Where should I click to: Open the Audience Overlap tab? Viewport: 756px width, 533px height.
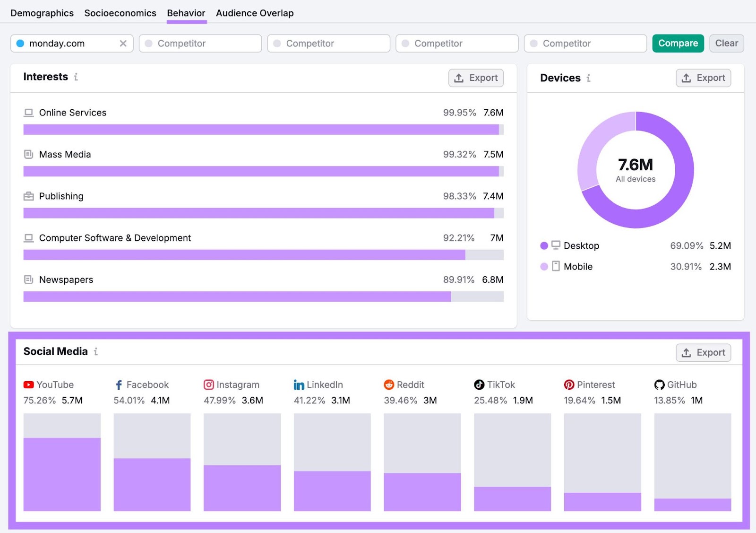click(255, 13)
